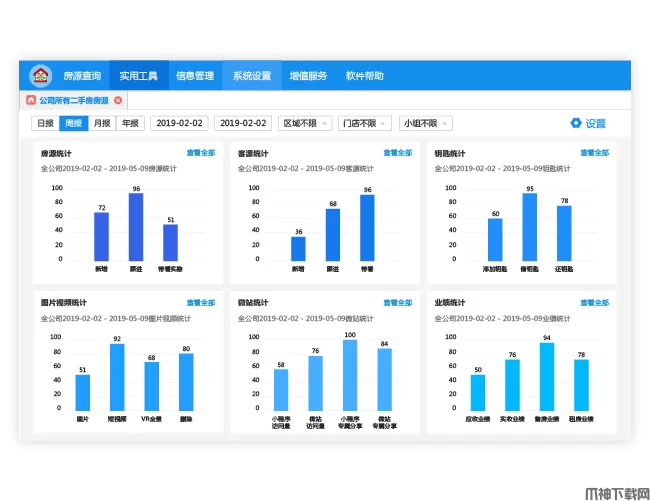The image size is (650, 501).
Task: Switch to 日报 report mode
Action: coord(46,123)
